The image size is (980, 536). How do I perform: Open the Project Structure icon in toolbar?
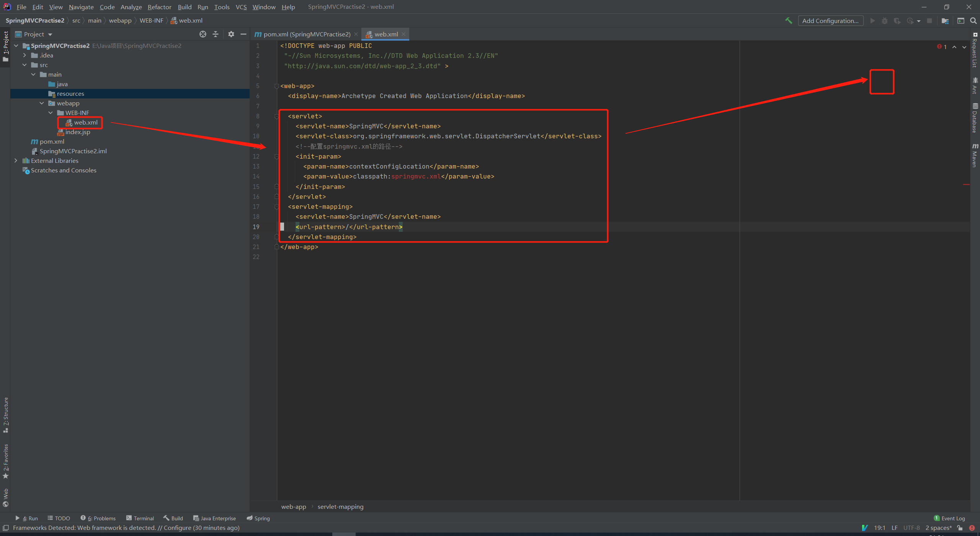coord(945,21)
